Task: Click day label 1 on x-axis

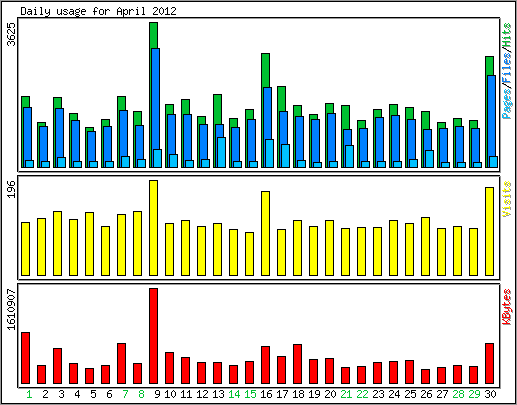Action: pyautogui.click(x=29, y=394)
